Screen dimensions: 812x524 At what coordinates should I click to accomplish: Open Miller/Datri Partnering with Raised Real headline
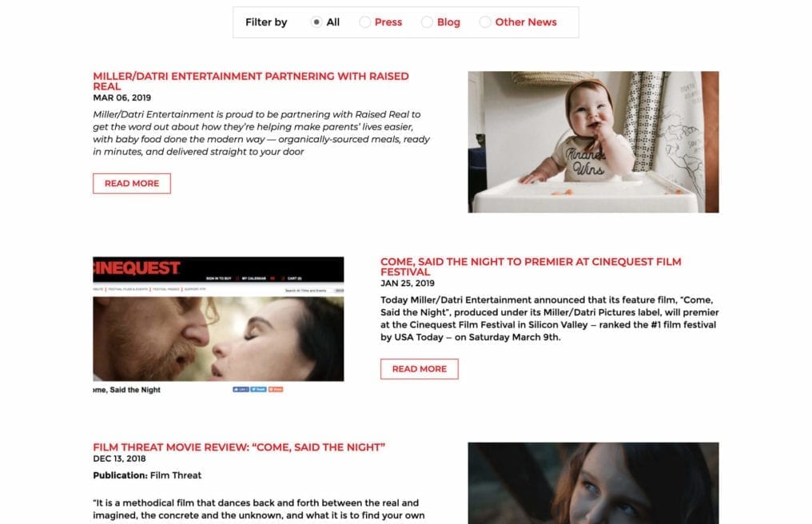tap(251, 81)
